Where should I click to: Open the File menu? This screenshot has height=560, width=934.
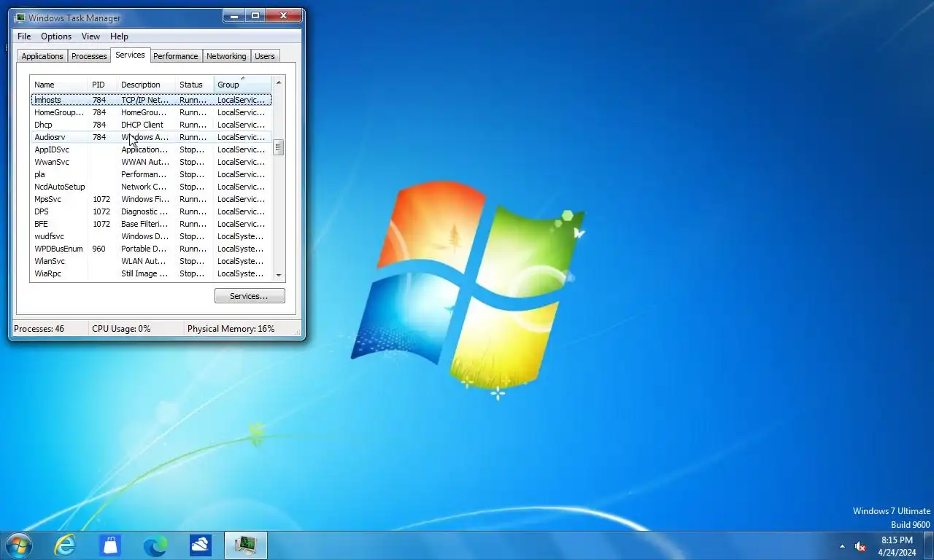pyautogui.click(x=24, y=36)
